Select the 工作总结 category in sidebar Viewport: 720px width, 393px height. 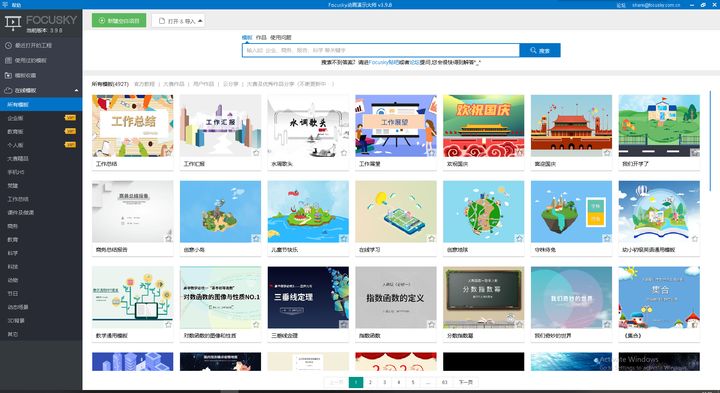pos(18,199)
